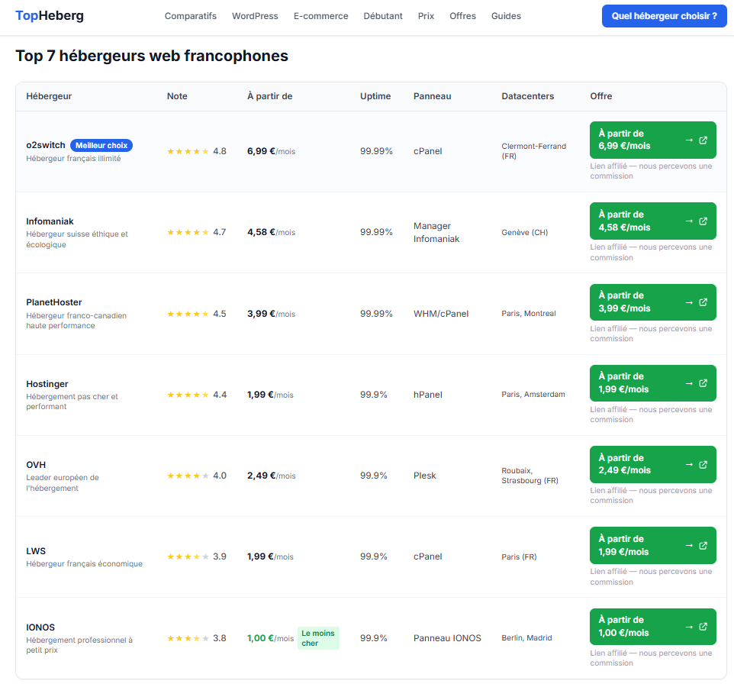Viewport: 734px width, 700px height.
Task: Open the TopHeberg logo homepage link
Action: (x=50, y=15)
